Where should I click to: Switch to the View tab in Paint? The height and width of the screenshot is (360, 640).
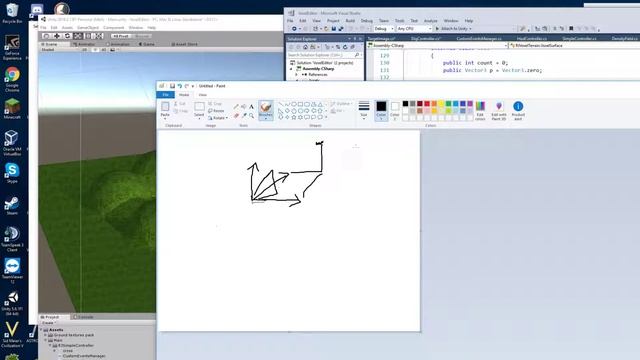point(202,95)
